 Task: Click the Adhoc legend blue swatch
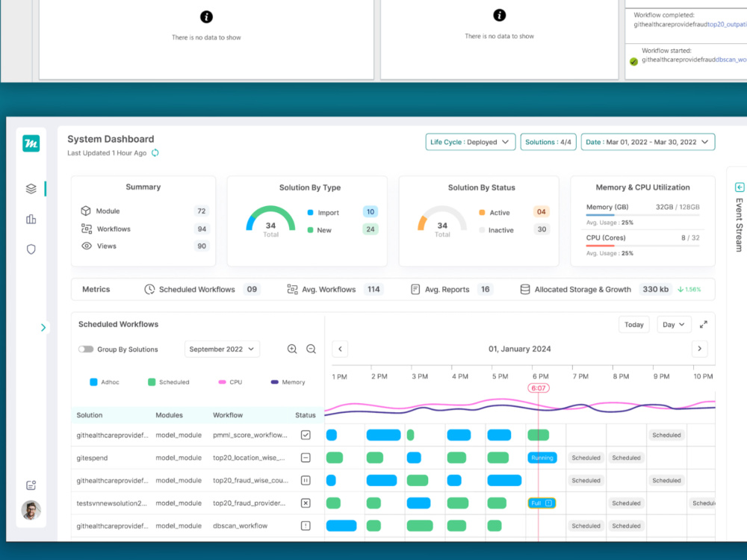pos(93,382)
